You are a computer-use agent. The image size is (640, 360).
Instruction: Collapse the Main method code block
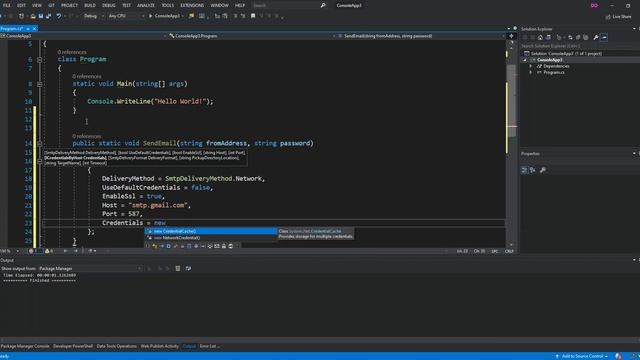(40, 84)
